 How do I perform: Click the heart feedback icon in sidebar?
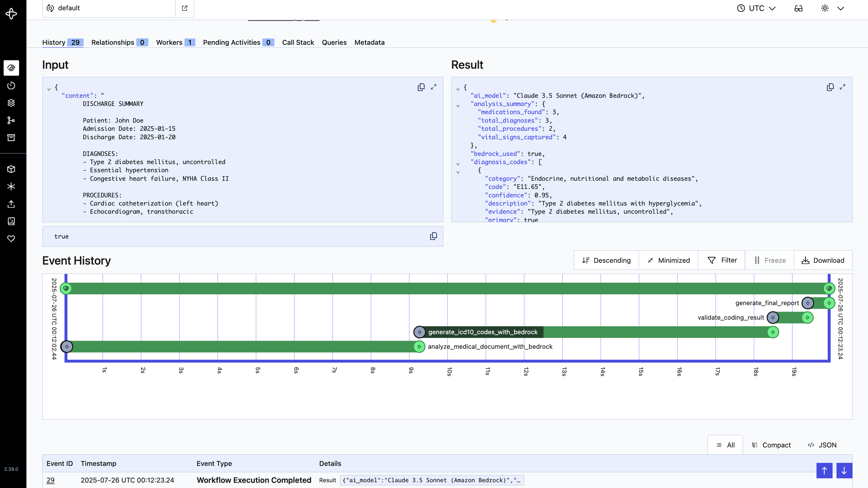click(11, 239)
